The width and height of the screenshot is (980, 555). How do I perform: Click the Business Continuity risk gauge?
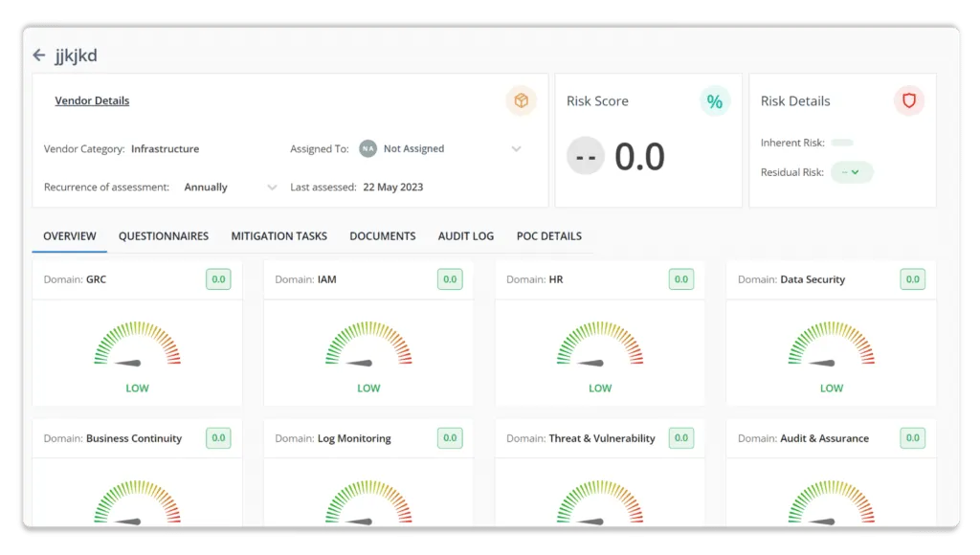[x=138, y=501]
